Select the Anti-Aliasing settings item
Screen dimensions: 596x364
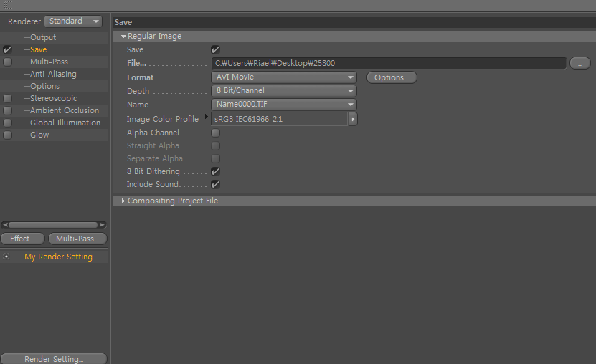pos(53,74)
